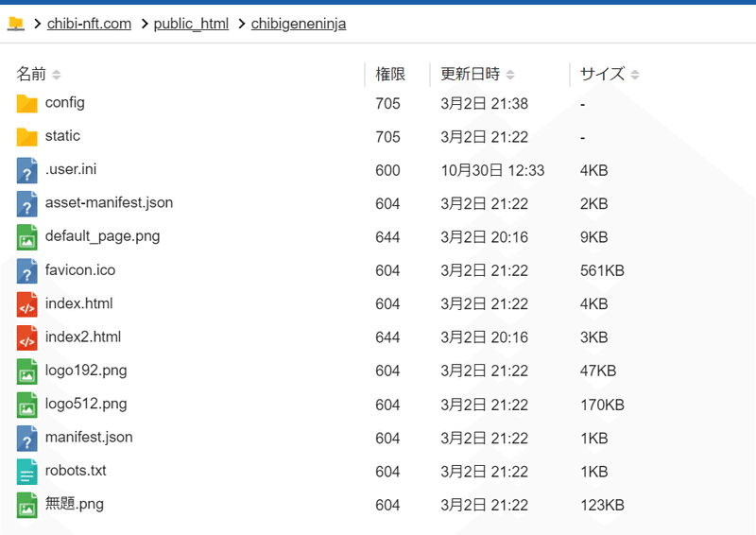Click the root folder icon in breadcrumb
The image size is (756, 535).
[16, 23]
